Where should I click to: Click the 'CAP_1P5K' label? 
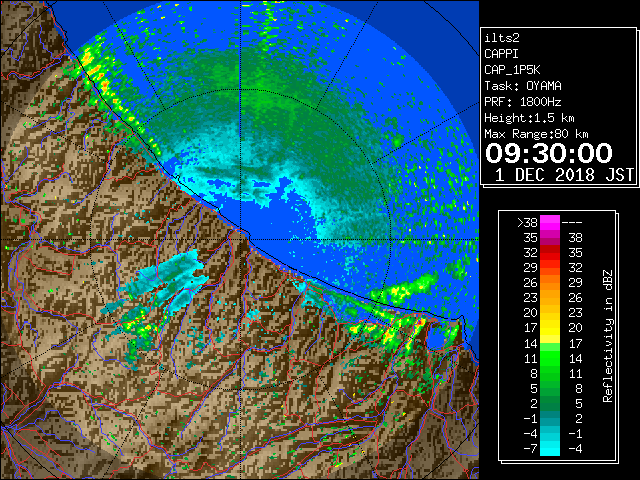[x=512, y=70]
